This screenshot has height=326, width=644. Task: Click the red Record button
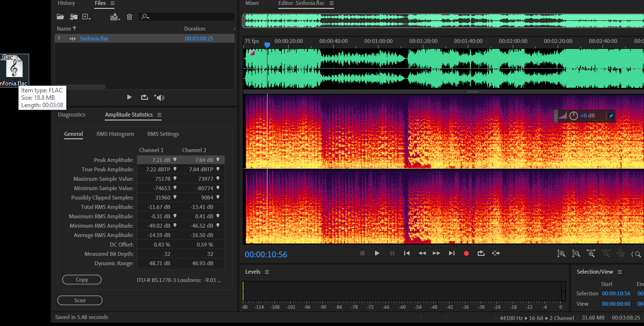466,253
